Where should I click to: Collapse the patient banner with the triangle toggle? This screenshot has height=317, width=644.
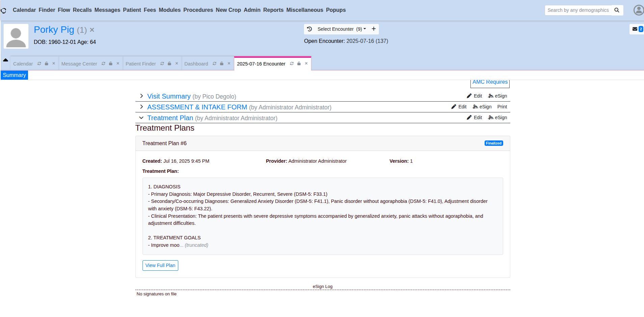click(x=5, y=59)
